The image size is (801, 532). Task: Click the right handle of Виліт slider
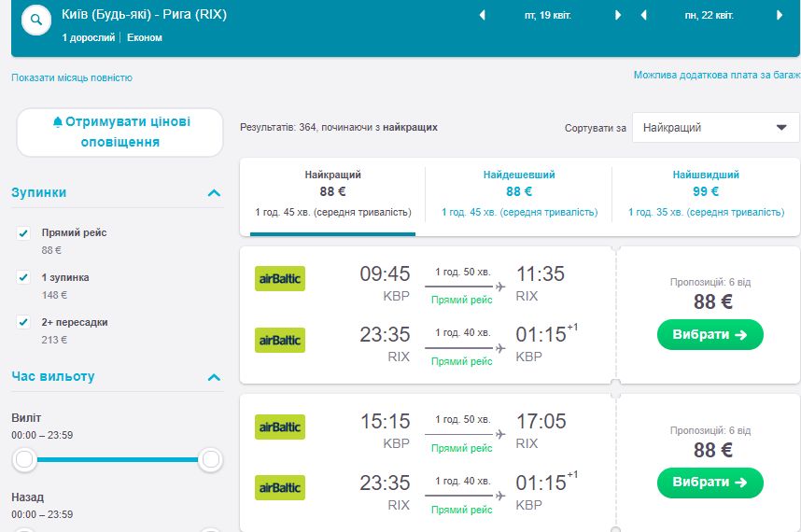pos(211,459)
